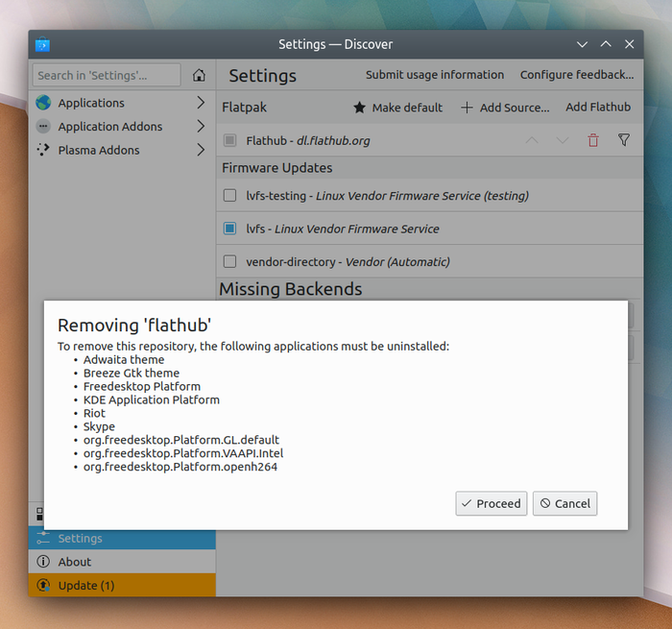Move Flathub source down with arrow

(563, 140)
